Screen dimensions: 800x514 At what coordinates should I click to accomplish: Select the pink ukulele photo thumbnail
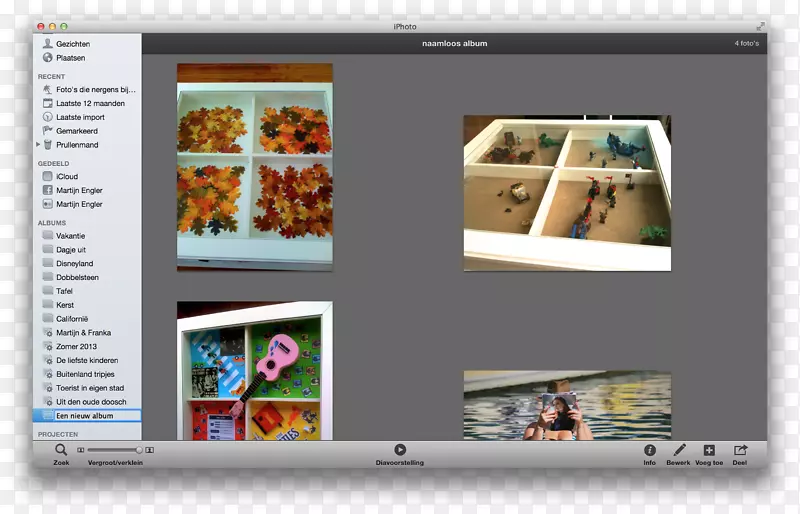[254, 373]
